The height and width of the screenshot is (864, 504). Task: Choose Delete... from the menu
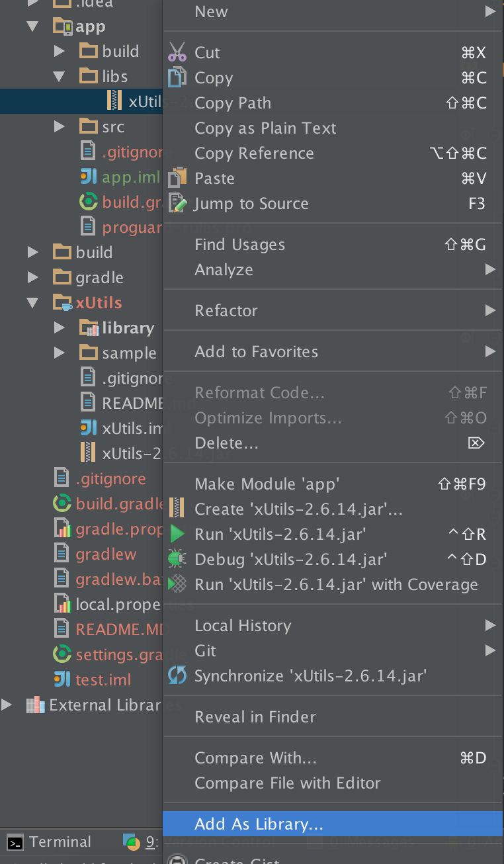pyautogui.click(x=333, y=443)
